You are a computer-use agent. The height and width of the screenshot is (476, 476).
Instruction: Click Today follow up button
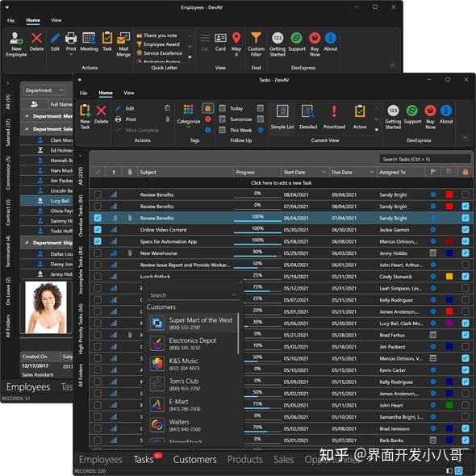coord(232,108)
